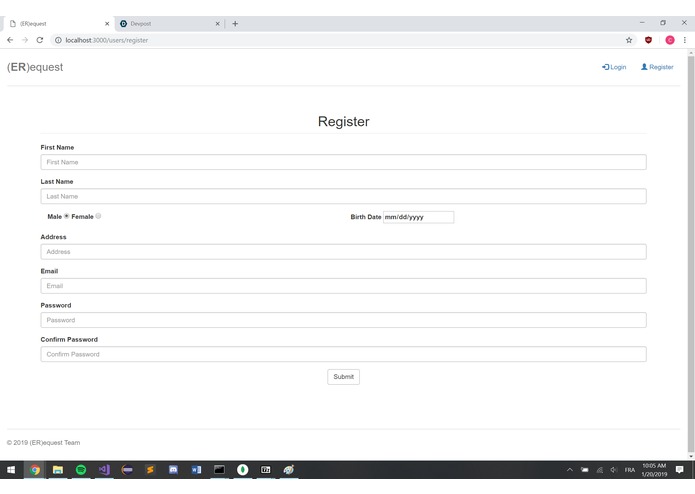Click the battery tray icon
695x494 pixels.
[x=585, y=470]
